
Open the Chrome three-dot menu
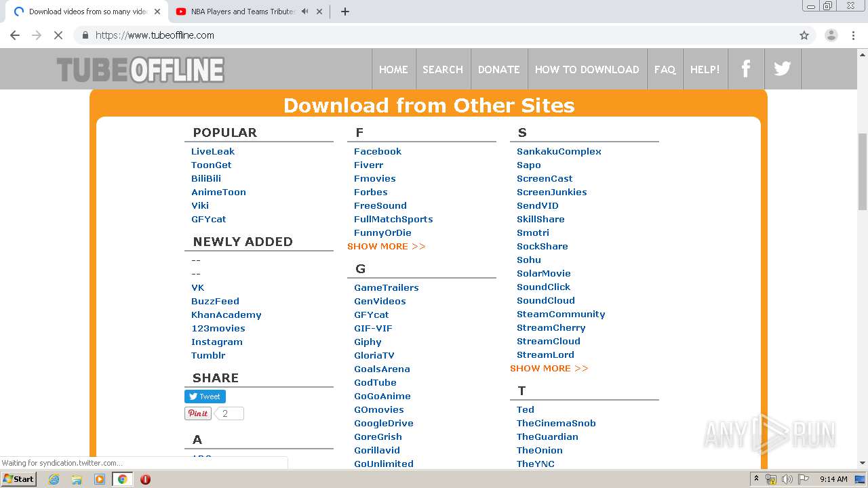[x=853, y=35]
